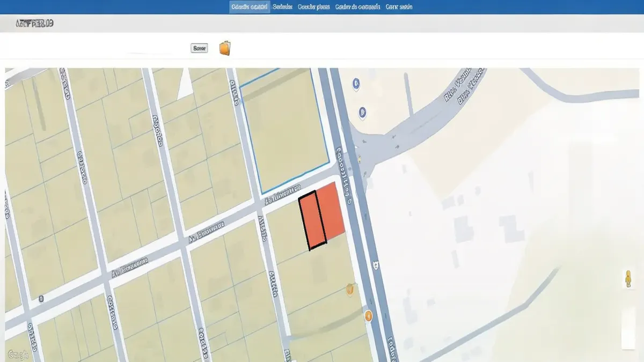Image resolution: width=644 pixels, height=362 pixels.
Task: Select the yellow Street View pegman
Action: [628, 278]
